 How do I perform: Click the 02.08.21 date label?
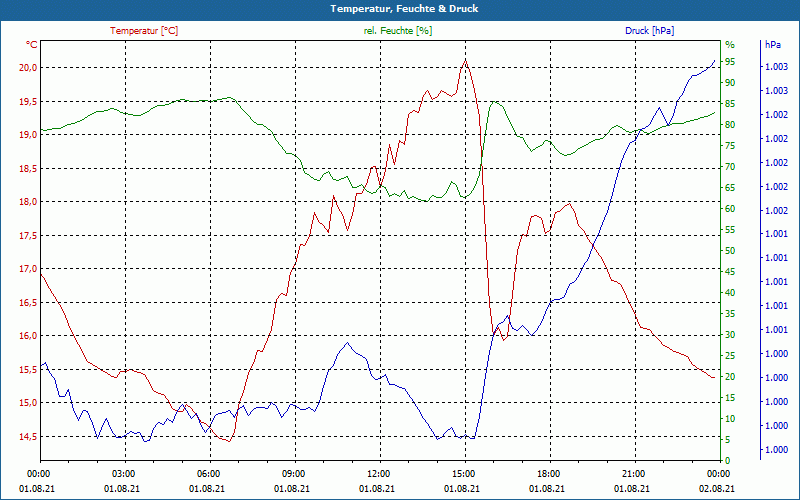(x=717, y=488)
